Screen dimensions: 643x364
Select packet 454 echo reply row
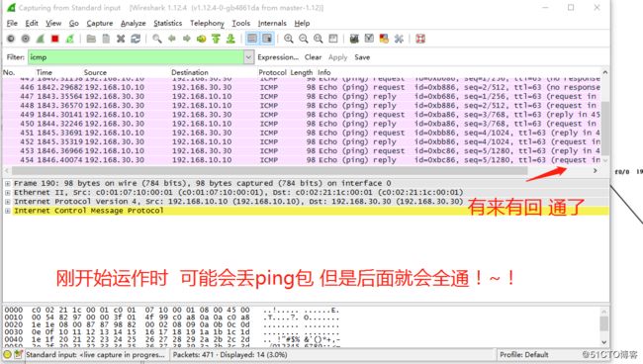pos(302,160)
